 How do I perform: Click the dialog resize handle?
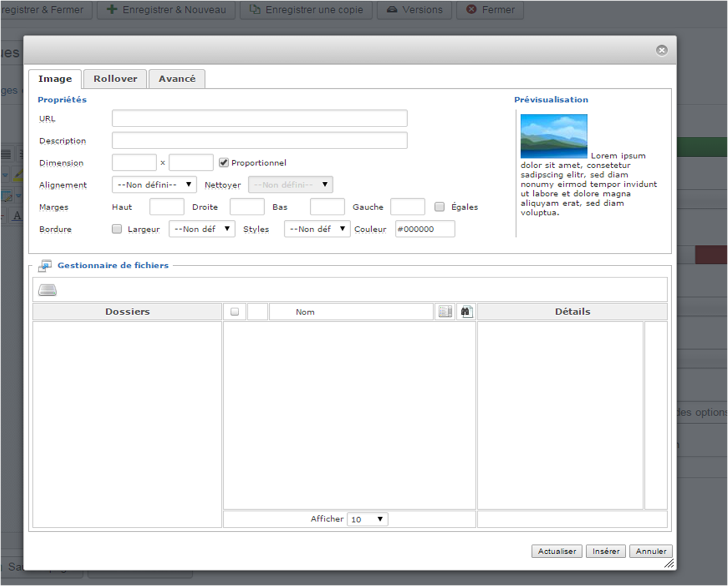[x=669, y=563]
